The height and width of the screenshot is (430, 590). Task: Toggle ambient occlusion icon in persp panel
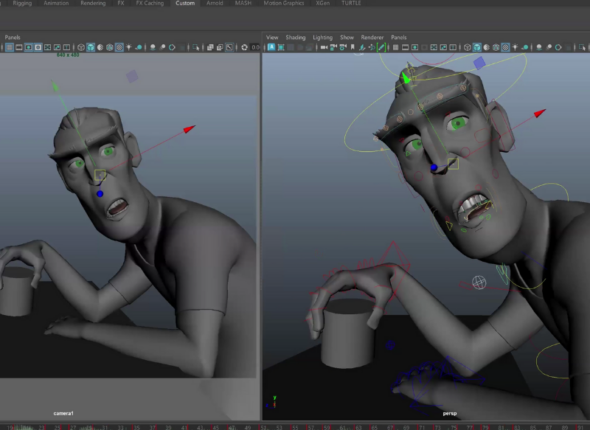coord(539,47)
